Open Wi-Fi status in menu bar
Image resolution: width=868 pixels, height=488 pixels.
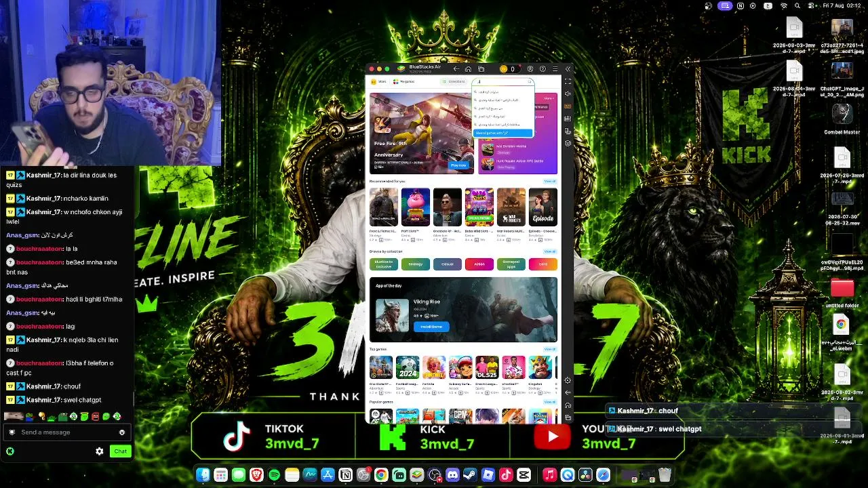(784, 6)
